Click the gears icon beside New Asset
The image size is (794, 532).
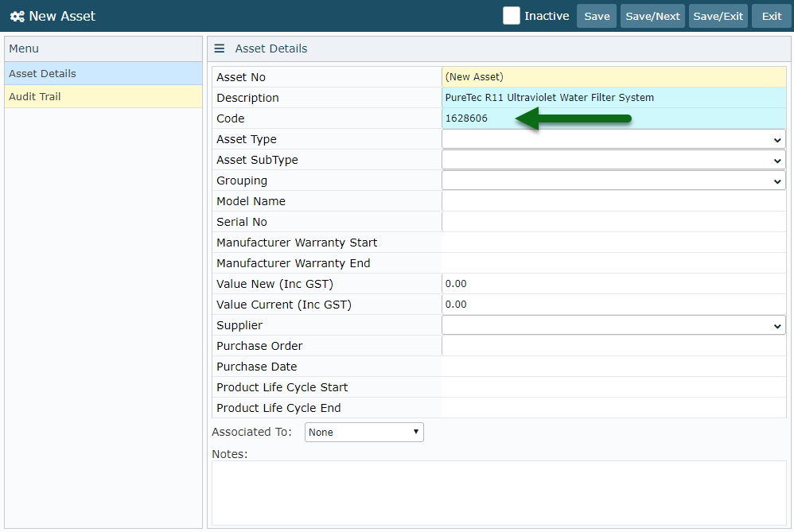[x=18, y=16]
